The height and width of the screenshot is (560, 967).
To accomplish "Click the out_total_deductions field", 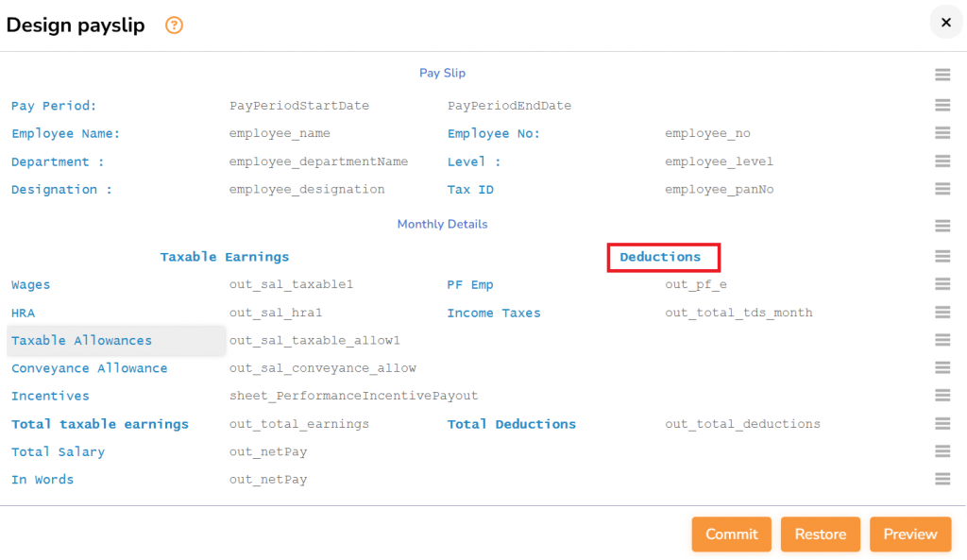I will [x=742, y=424].
